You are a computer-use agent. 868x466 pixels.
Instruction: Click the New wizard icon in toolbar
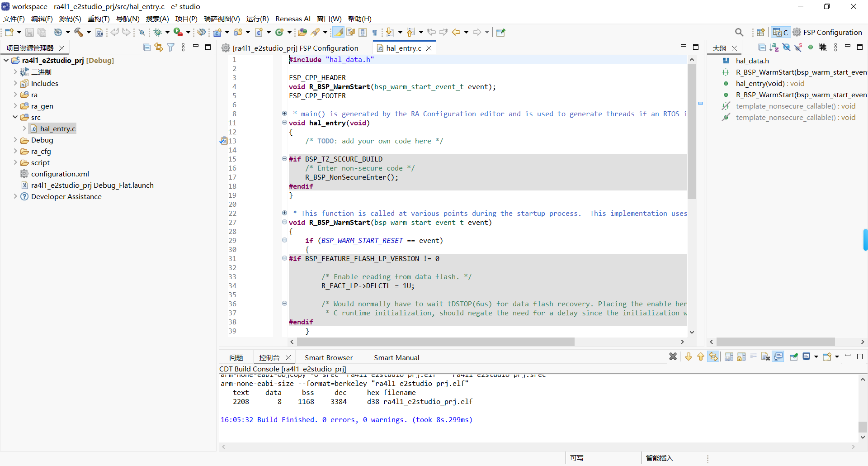point(9,32)
